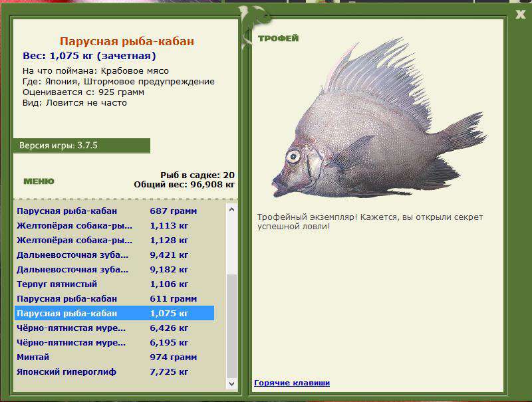Select Дальневосточная зубатка 9,421 кг row

pos(114,254)
